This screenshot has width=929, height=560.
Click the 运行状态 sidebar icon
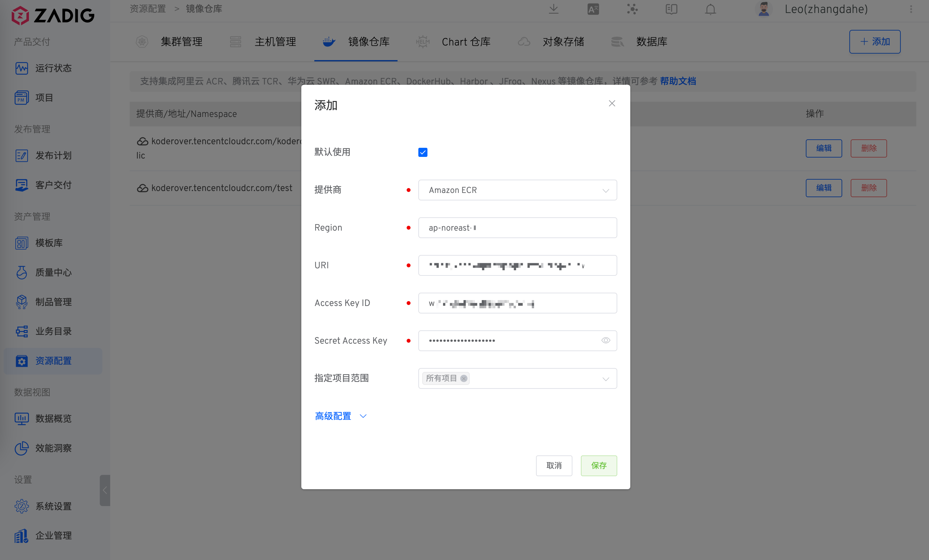click(21, 68)
